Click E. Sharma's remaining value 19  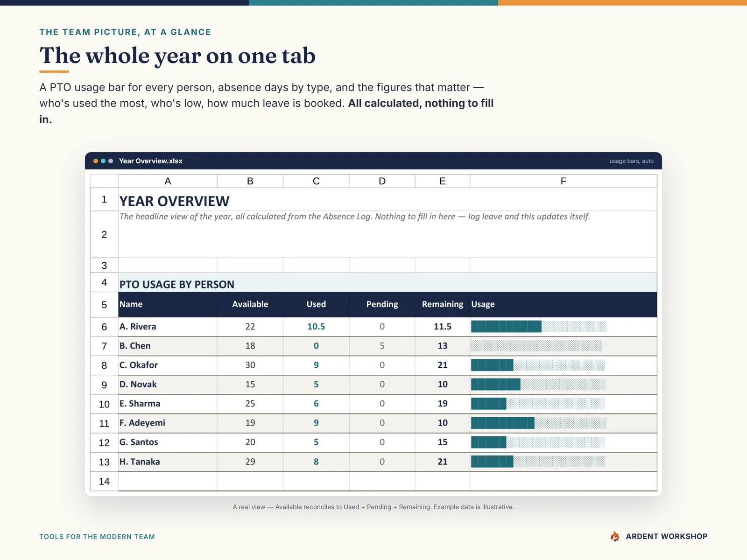pos(443,404)
